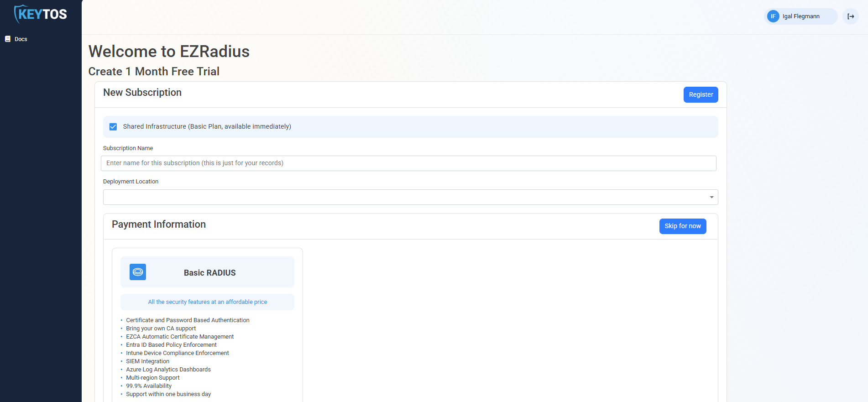Viewport: 868px width, 402px height.
Task: Click '99.9% Availability' list item
Action: pos(149,386)
